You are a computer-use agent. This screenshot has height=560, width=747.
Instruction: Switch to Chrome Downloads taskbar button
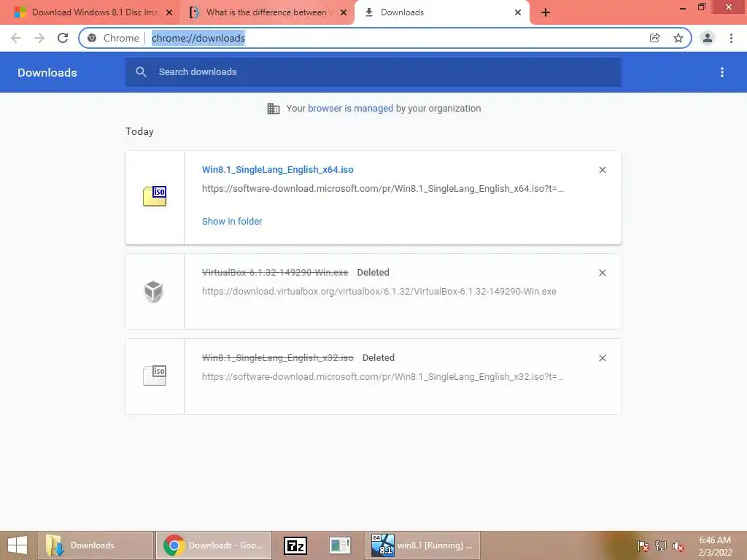coord(214,545)
